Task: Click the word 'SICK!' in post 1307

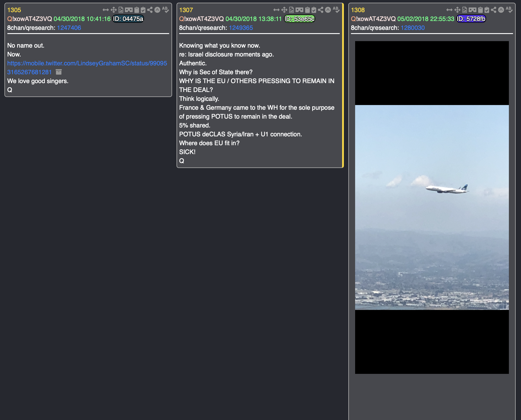Action: pos(187,152)
